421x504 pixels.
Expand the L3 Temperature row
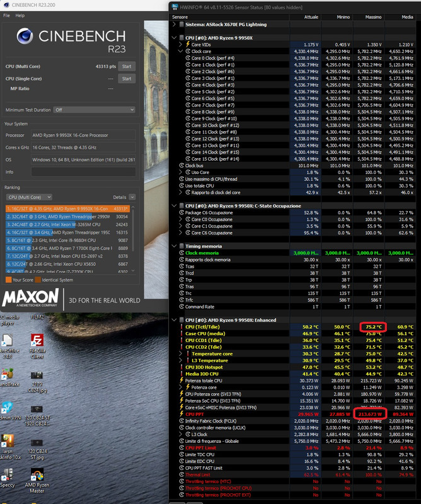click(181, 360)
